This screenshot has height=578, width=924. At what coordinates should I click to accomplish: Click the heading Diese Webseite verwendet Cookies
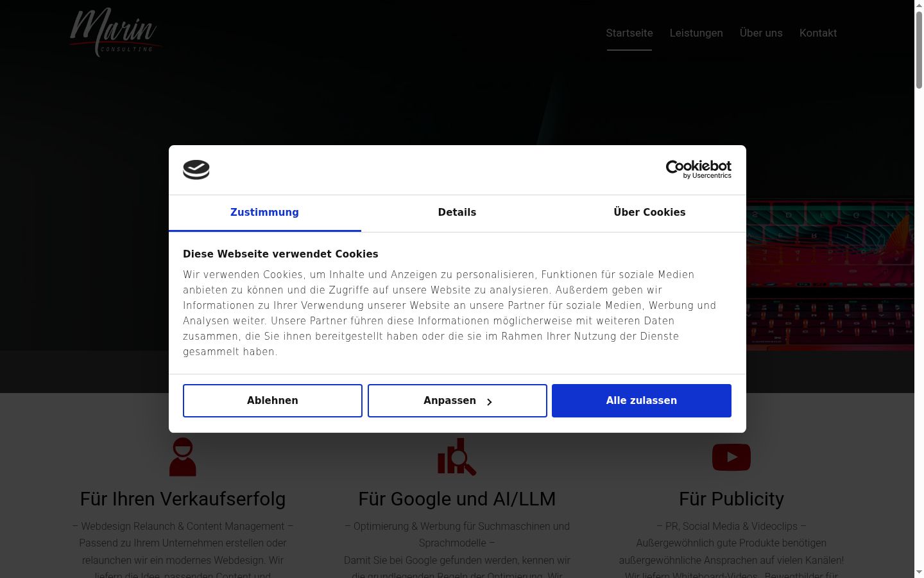280,254
